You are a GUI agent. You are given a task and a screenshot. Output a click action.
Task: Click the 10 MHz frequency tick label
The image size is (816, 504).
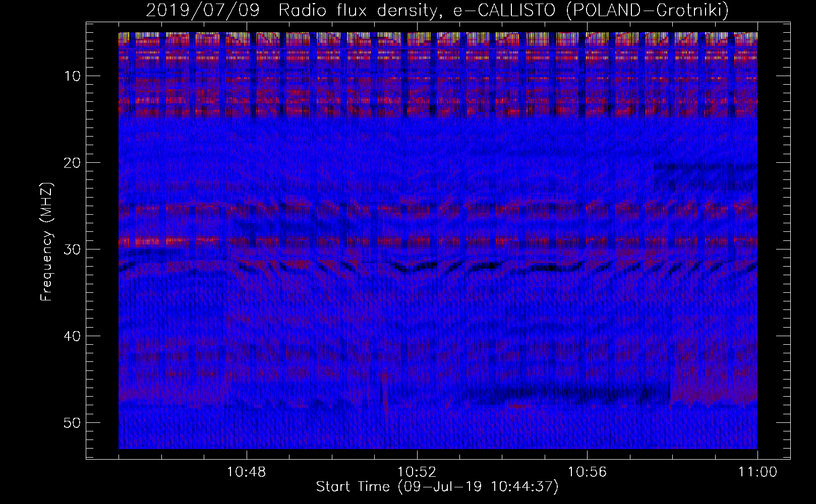pos(72,76)
